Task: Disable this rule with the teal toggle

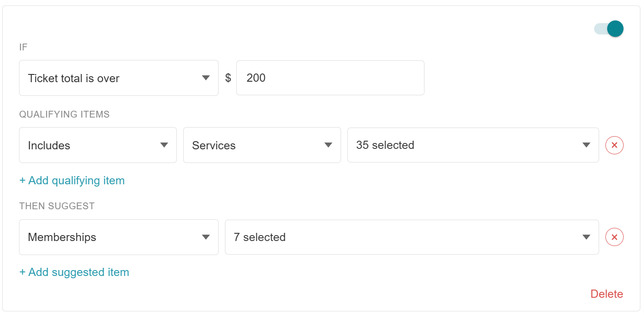Action: tap(609, 29)
